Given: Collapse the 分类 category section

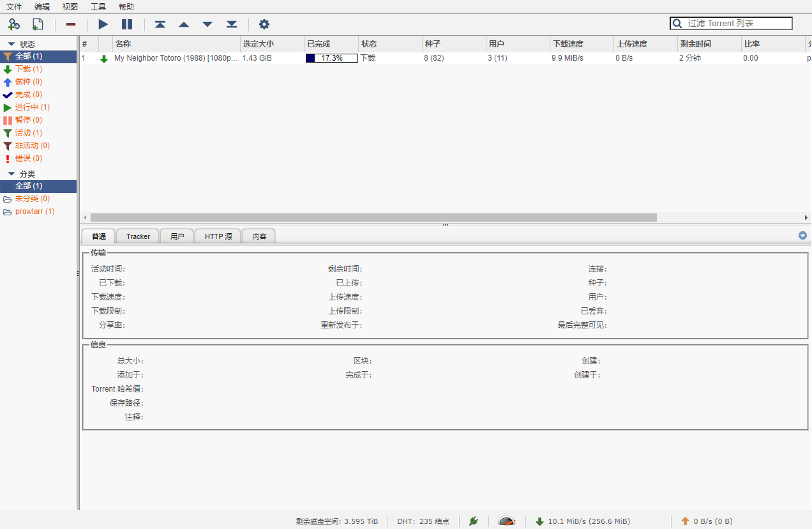Looking at the screenshot, I should 11,174.
